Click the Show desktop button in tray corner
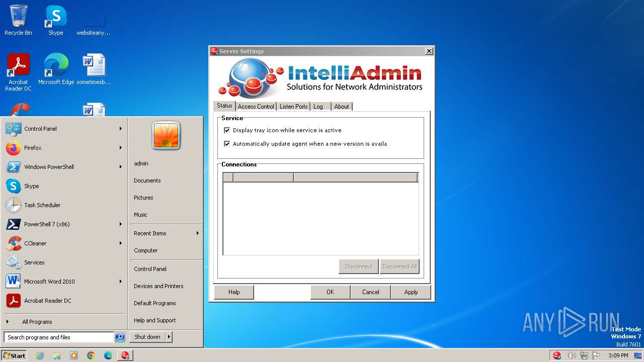Viewport: 644px width, 362px height. [638, 355]
